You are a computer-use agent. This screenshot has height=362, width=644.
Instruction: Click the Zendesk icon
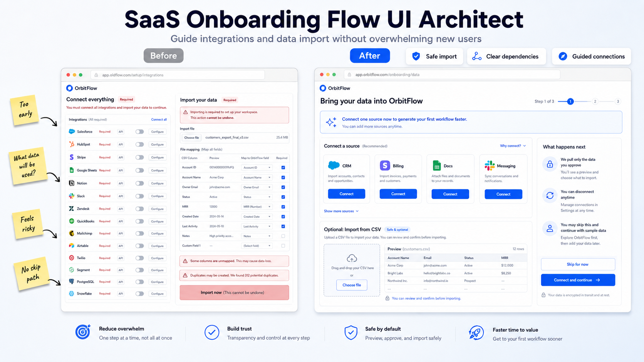click(72, 209)
